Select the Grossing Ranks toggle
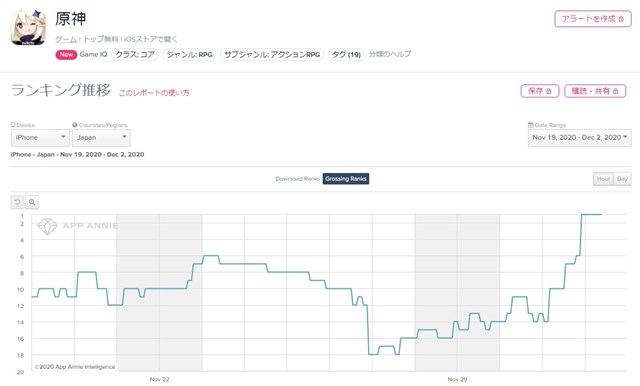Screen dimensions: 640x386 click(x=346, y=179)
